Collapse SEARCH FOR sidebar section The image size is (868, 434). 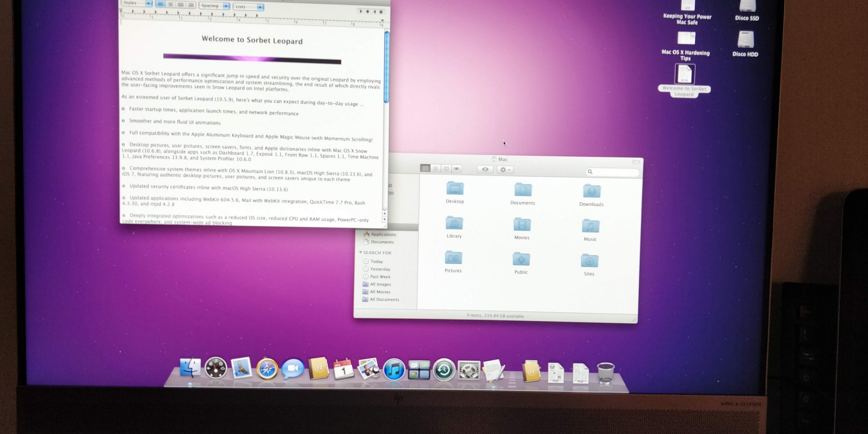pos(361,252)
